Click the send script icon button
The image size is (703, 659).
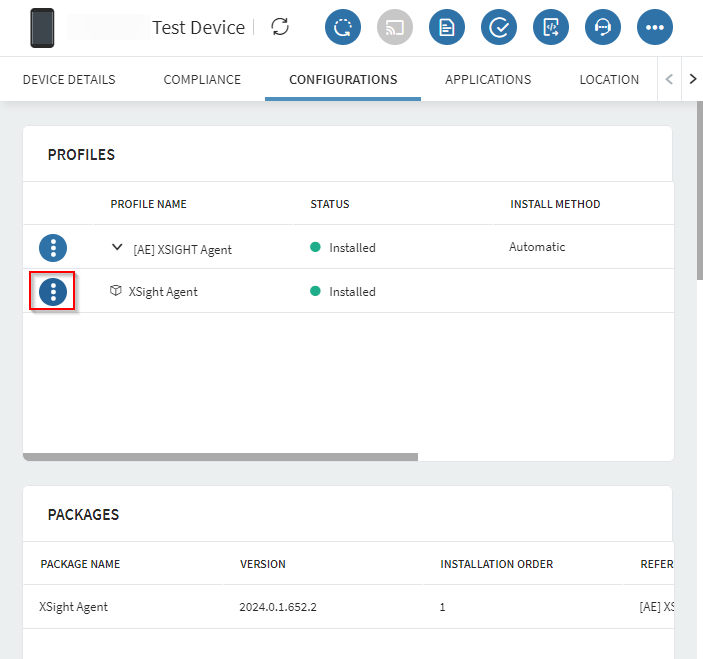(551, 27)
